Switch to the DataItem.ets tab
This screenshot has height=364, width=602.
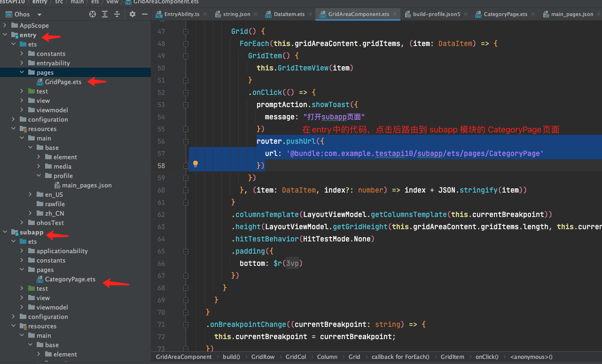pos(289,14)
